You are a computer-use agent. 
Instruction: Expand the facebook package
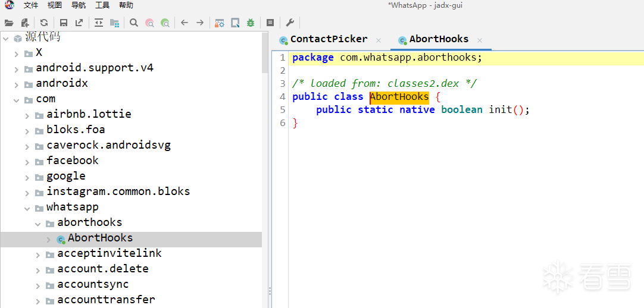click(x=27, y=162)
